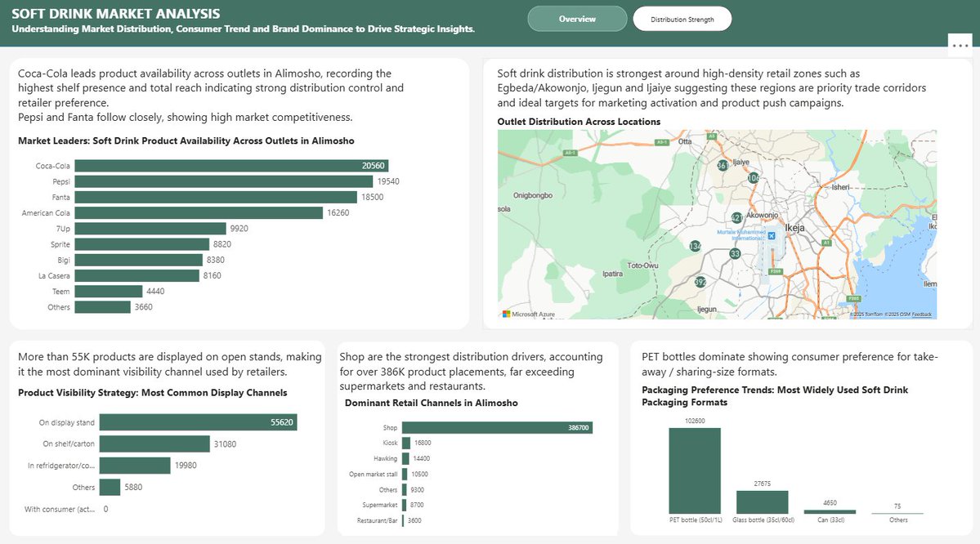980x544 pixels.
Task: Select the 421 cluster marker near Akowonjo
Action: [736, 216]
